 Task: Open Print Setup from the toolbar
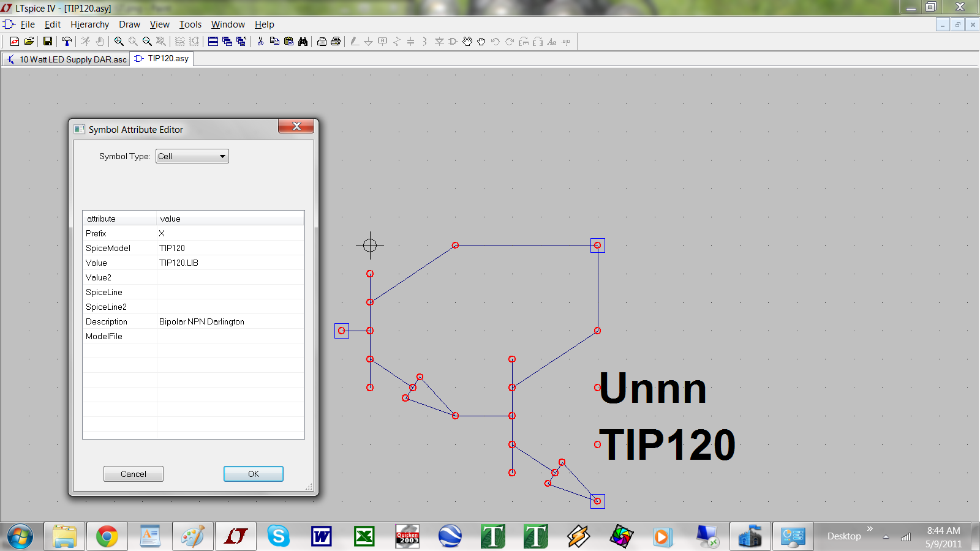coord(322,41)
